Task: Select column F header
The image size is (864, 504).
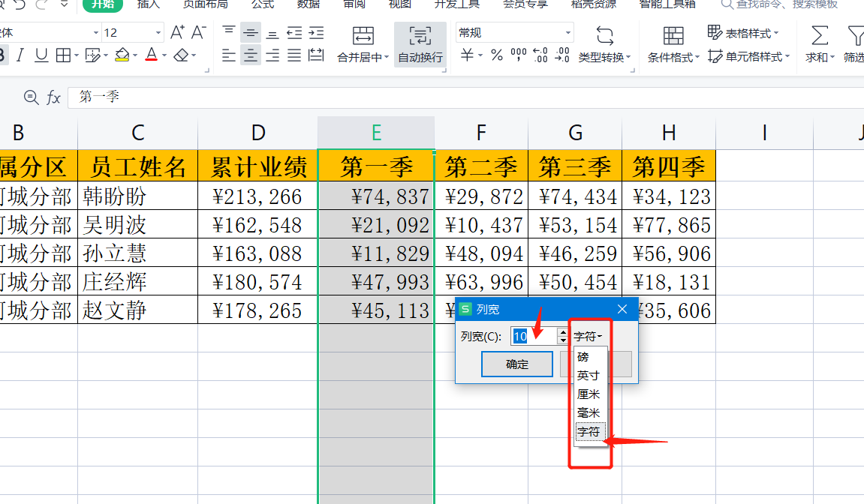Action: [481, 133]
